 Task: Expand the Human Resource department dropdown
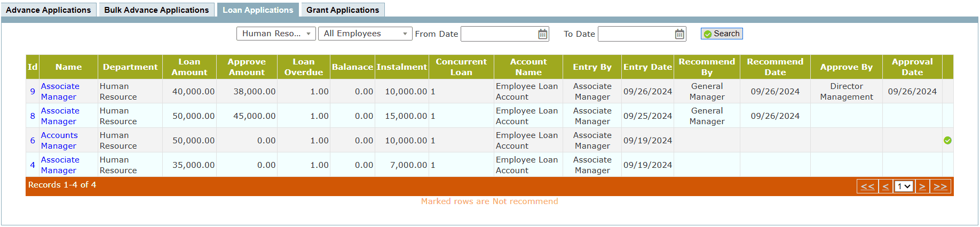276,34
